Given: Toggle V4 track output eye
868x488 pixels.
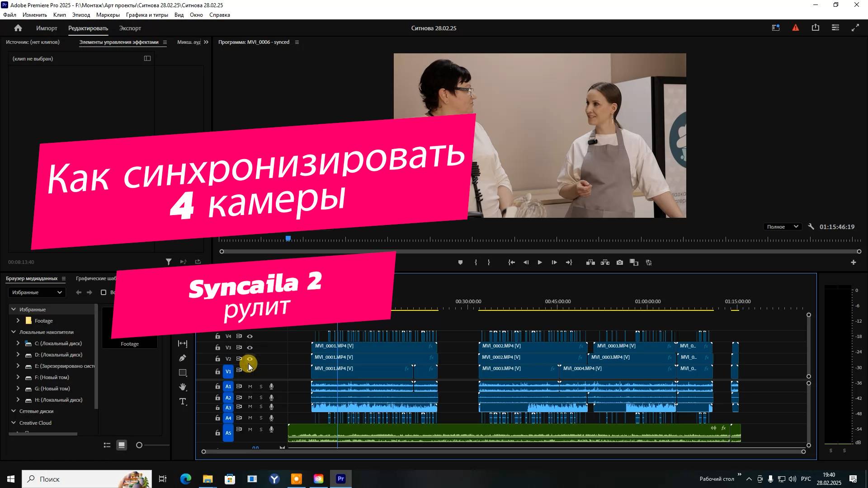Looking at the screenshot, I should (x=250, y=336).
